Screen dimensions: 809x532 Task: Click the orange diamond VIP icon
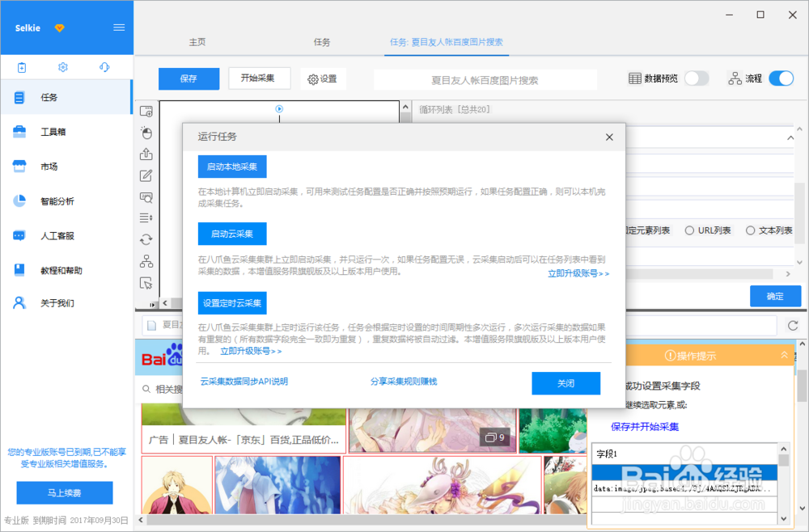[59, 27]
